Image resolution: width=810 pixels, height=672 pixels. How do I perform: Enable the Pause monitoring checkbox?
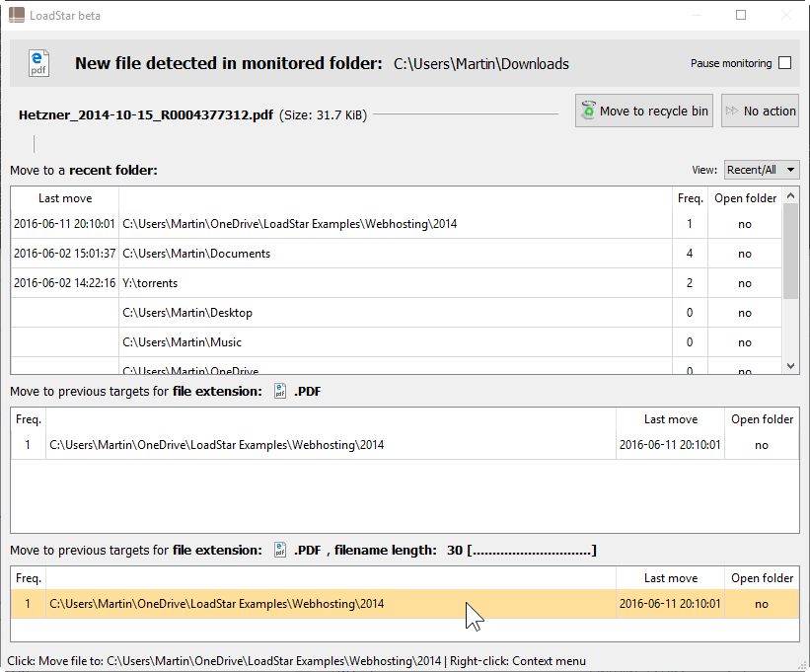click(x=784, y=62)
